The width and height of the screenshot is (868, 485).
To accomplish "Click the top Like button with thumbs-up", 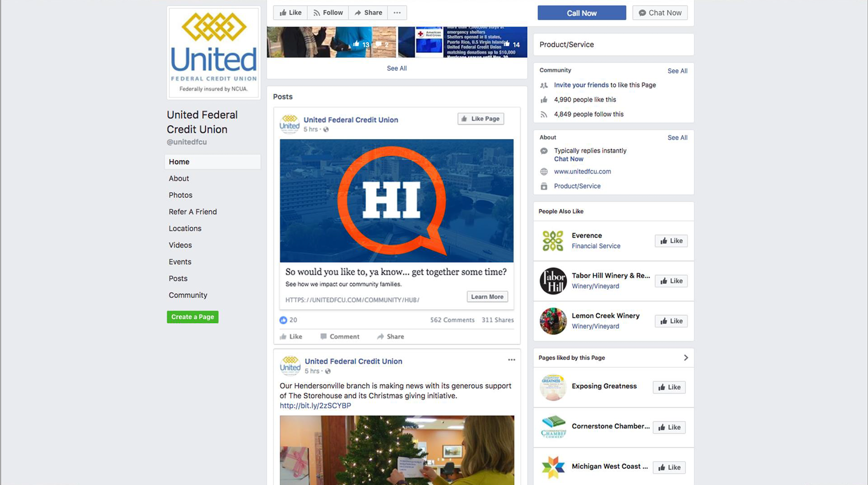I will pos(290,13).
